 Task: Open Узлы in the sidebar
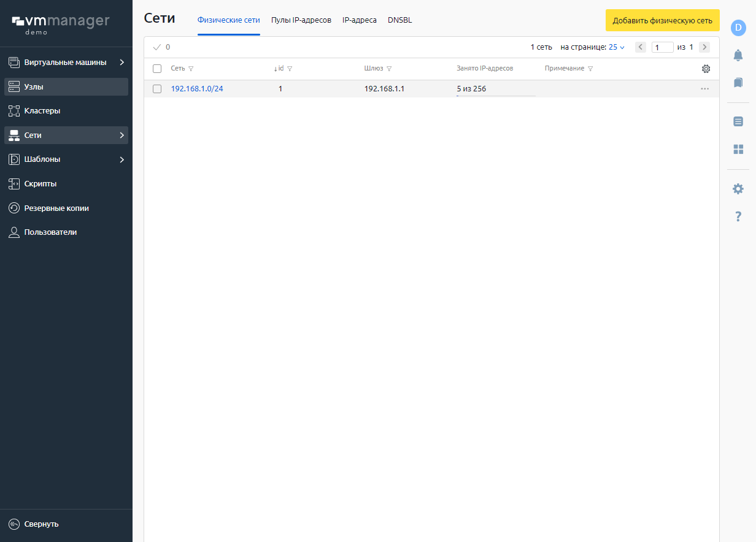[x=66, y=86]
